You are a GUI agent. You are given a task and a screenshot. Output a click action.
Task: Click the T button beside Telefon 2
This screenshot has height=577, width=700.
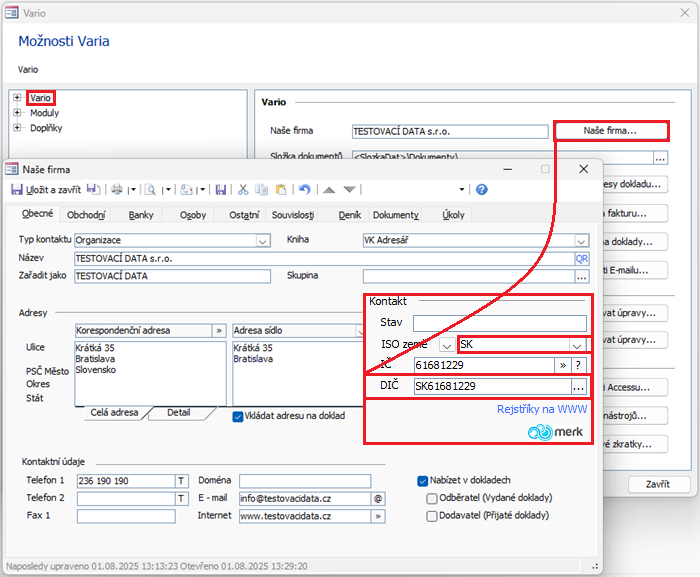click(181, 498)
